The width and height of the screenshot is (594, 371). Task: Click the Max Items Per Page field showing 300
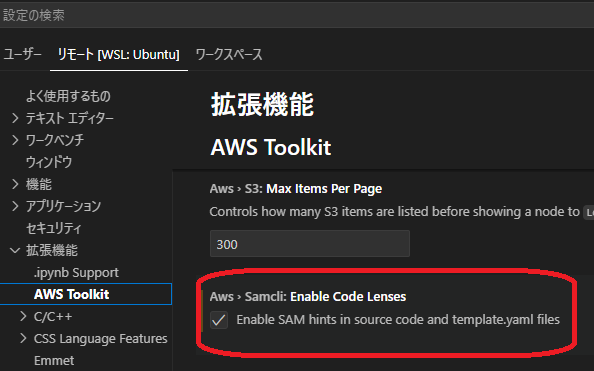(x=310, y=244)
